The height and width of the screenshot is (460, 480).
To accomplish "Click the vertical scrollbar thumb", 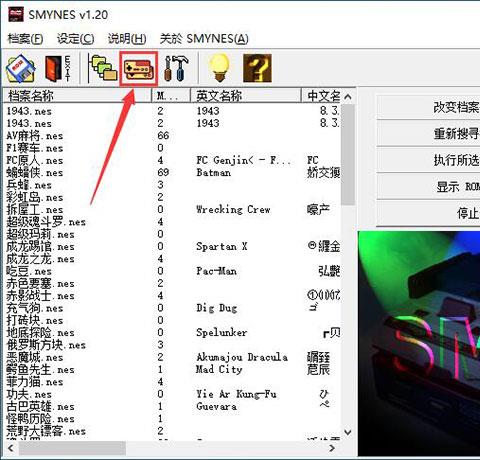I will [x=348, y=154].
